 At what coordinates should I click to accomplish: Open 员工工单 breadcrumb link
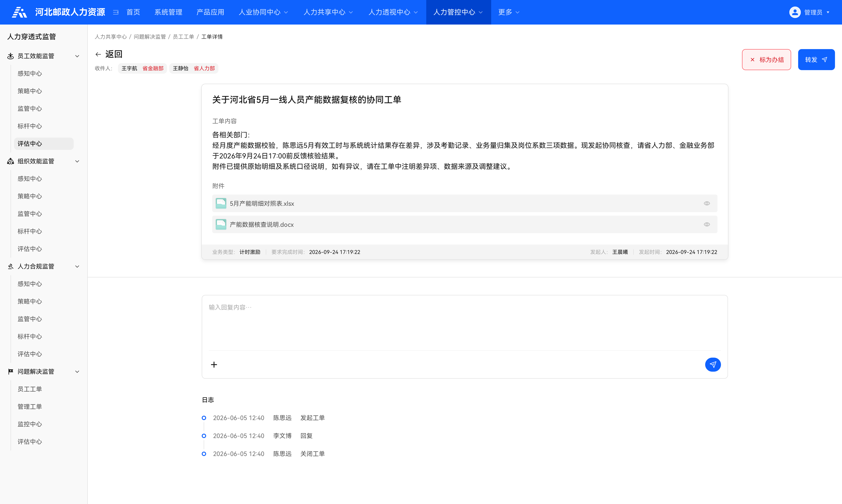click(183, 37)
